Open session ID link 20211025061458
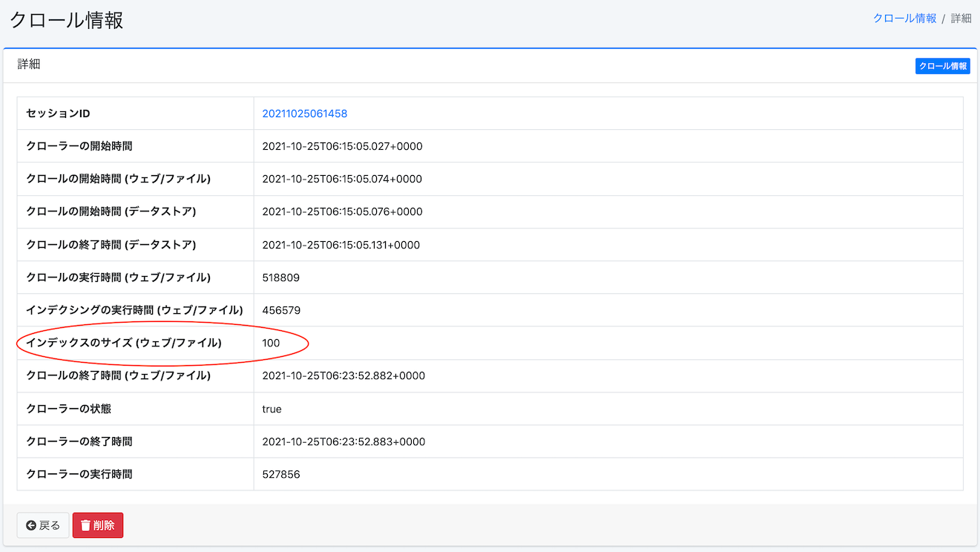980x552 pixels. 304,114
